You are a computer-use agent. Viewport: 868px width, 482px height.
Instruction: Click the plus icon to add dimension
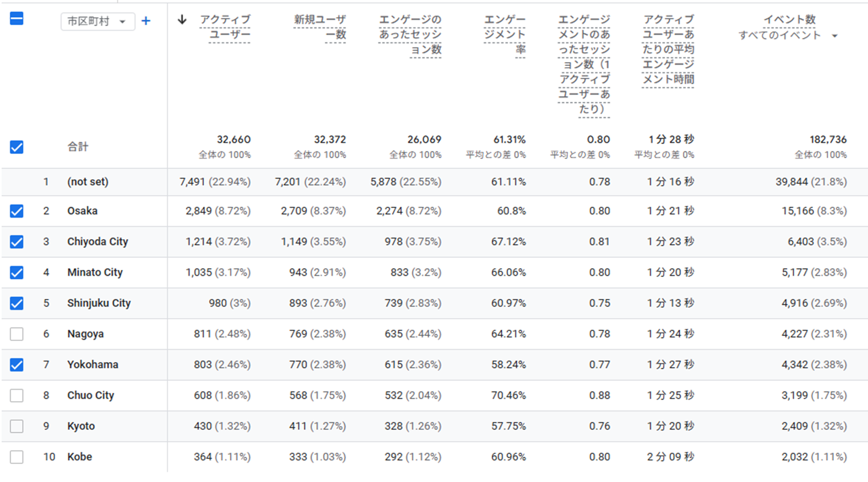pyautogui.click(x=146, y=21)
